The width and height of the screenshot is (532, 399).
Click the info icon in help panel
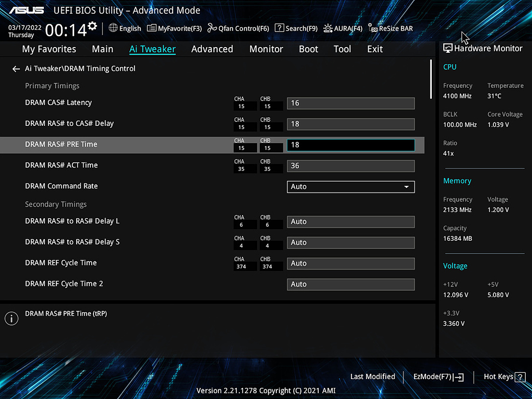(11, 318)
